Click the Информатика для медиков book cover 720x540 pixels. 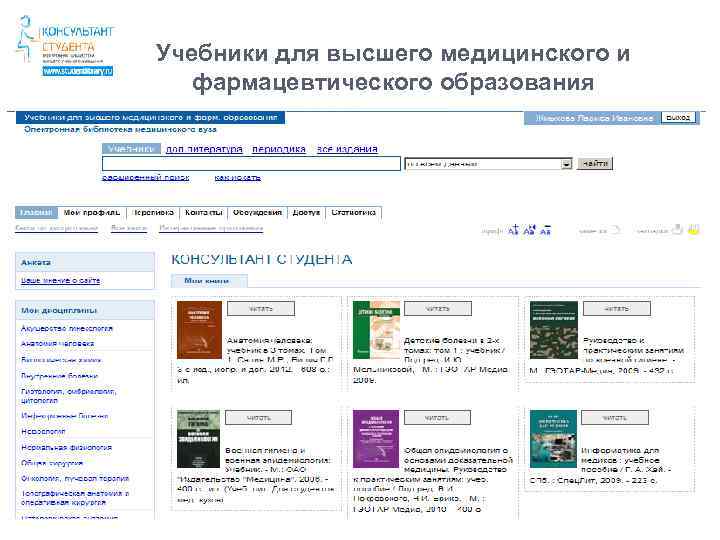pos(553,439)
